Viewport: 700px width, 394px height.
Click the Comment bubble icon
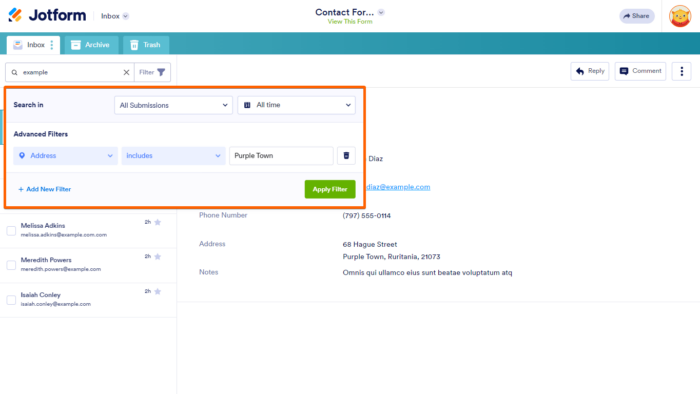[x=624, y=71]
